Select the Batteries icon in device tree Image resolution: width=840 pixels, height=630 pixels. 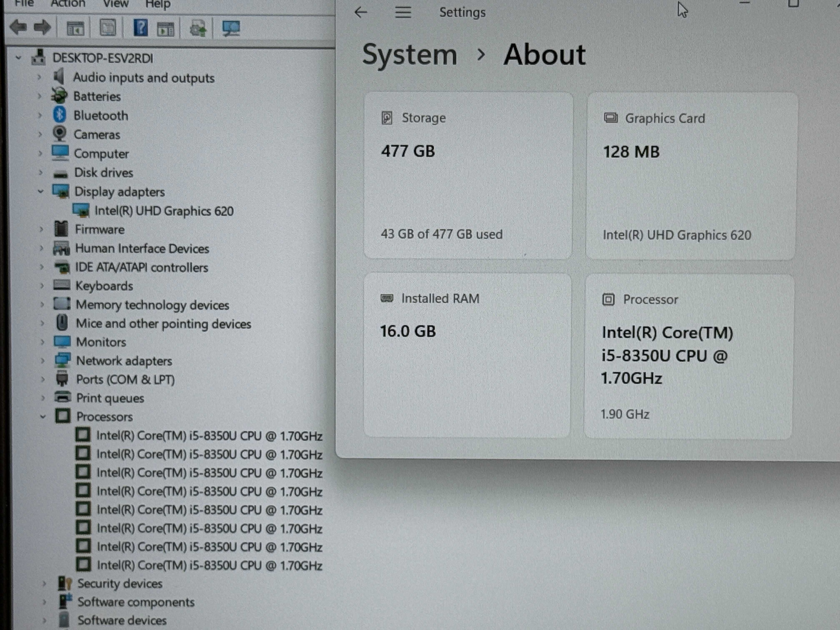click(x=59, y=95)
